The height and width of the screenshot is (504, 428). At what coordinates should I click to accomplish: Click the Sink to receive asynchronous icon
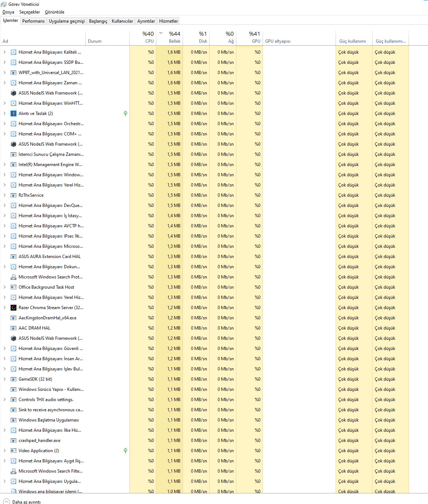14,410
